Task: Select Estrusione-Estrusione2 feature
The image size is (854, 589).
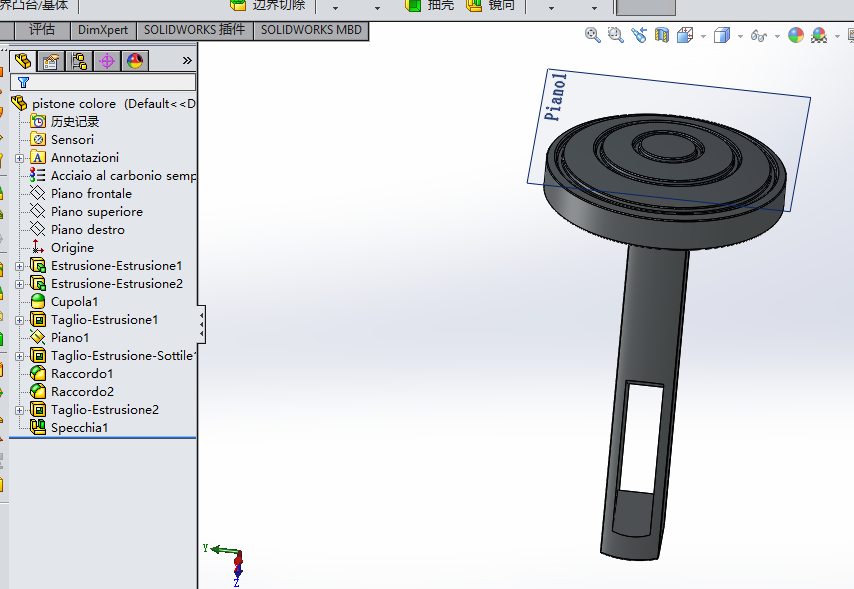Action: [107, 283]
